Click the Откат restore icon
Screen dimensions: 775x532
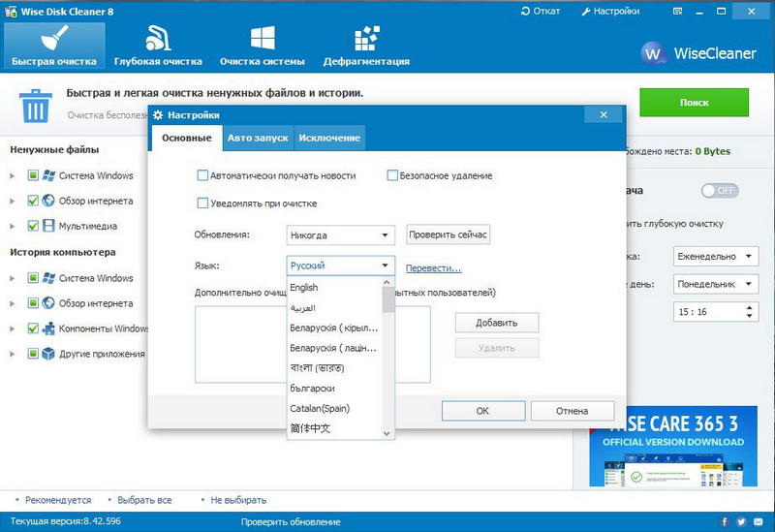pyautogui.click(x=525, y=11)
